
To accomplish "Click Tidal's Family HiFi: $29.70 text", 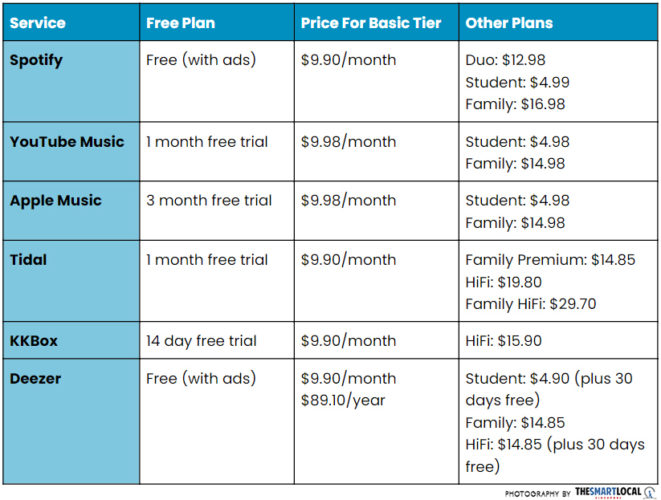I will (532, 304).
